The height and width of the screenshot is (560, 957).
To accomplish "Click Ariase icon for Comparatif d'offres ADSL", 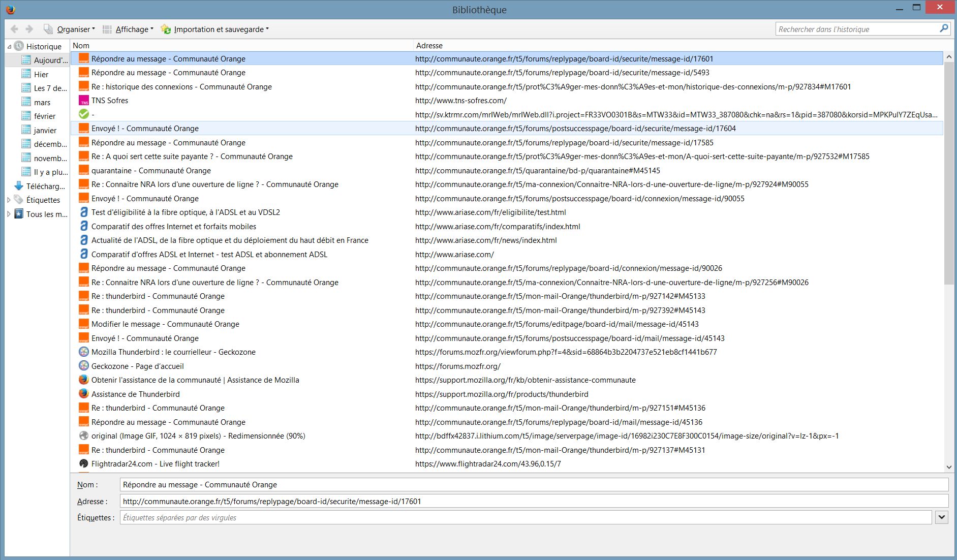I will (84, 254).
